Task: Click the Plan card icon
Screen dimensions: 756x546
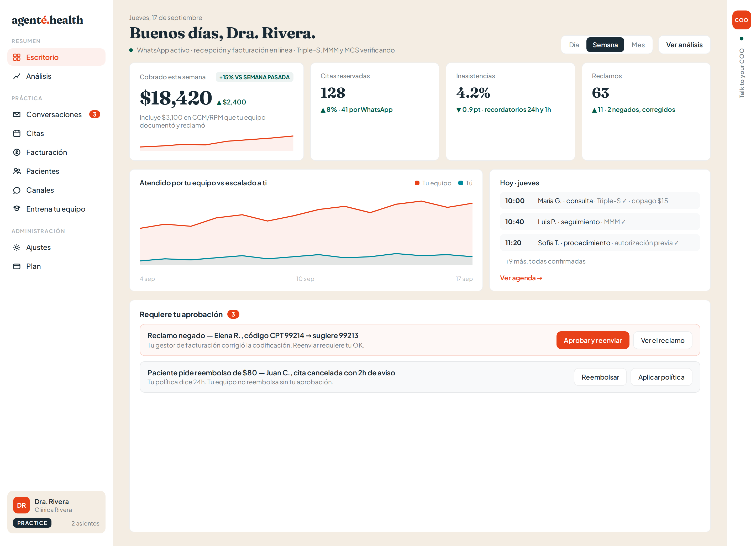Action: tap(17, 266)
